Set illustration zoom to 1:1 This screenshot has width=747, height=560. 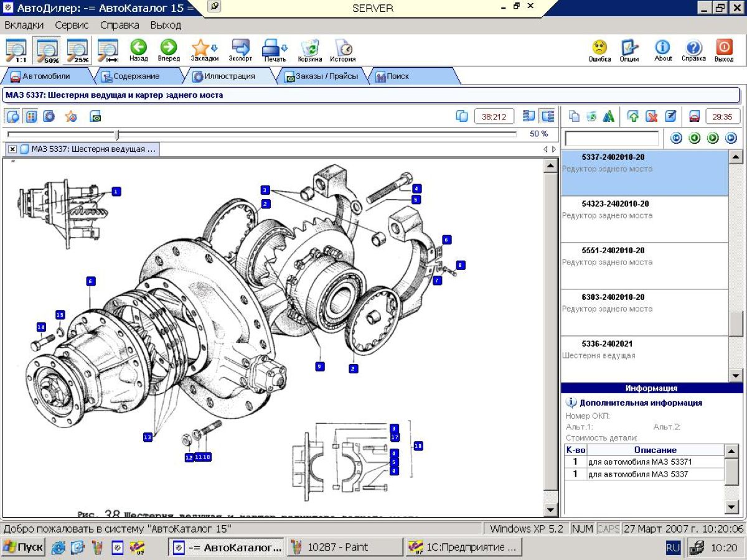pos(16,51)
